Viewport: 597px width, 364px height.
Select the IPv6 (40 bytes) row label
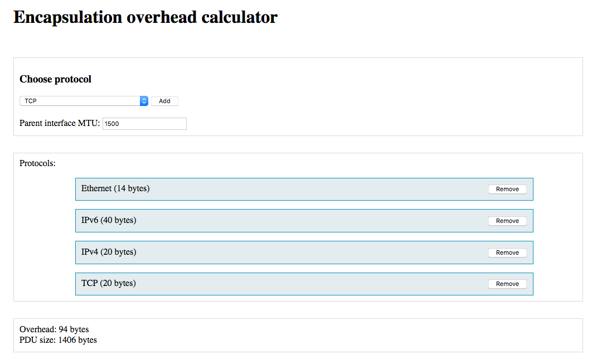coord(109,220)
